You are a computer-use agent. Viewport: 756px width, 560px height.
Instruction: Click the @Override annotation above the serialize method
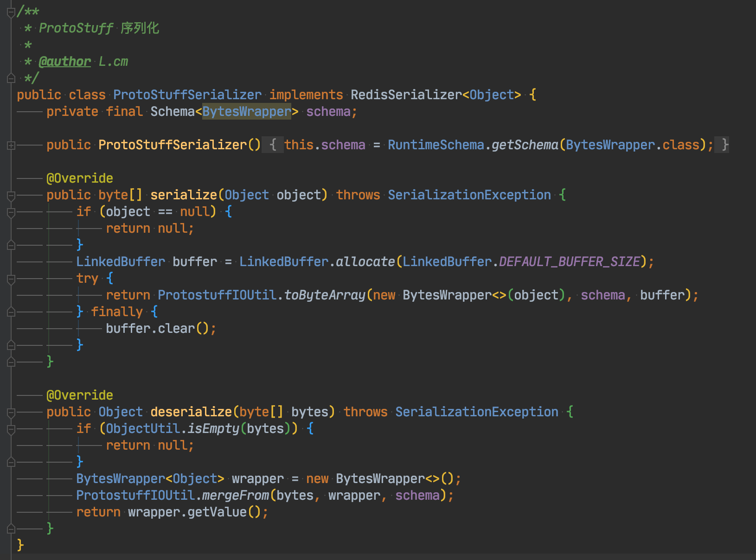tap(80, 178)
